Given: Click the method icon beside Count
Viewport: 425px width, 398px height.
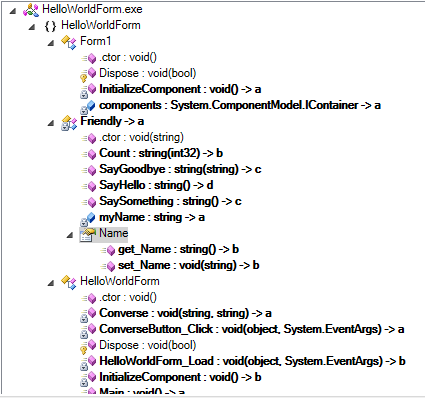Looking at the screenshot, I should coord(89,154).
